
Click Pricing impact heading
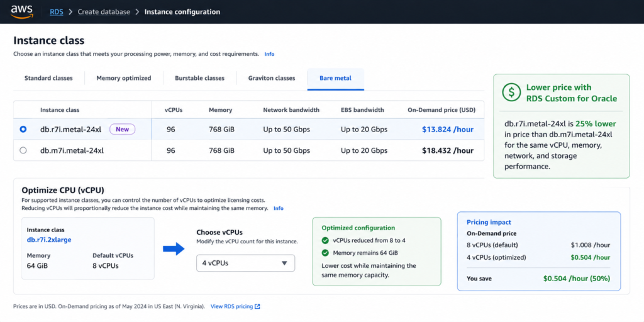point(489,222)
